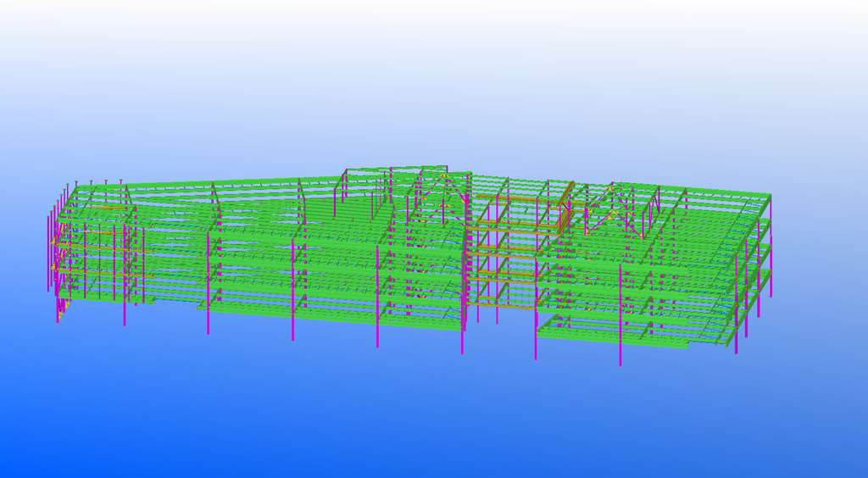Click the pale sky area above the structure
Viewport: 868px width, 478px height.
424,68
